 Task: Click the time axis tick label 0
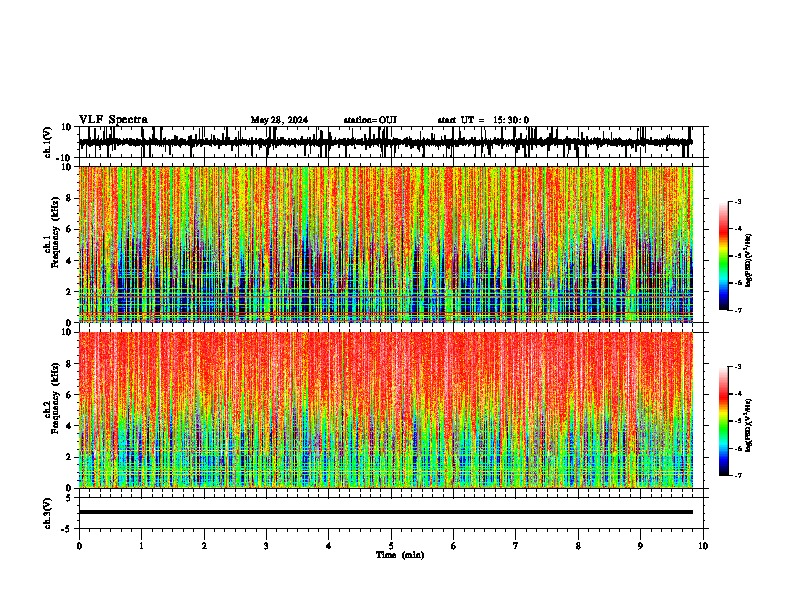(79, 546)
